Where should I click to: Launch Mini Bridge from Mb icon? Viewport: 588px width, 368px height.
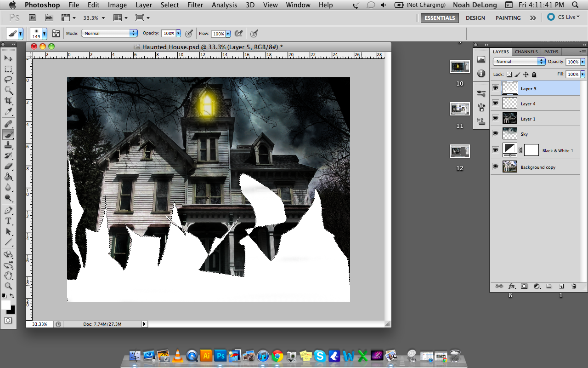(x=49, y=18)
